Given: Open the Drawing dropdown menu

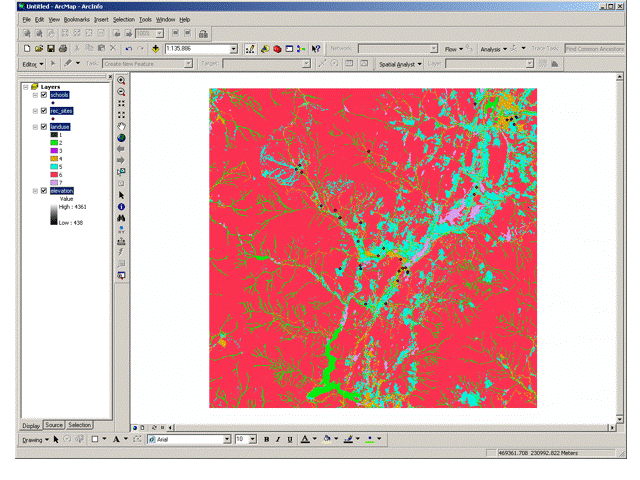Looking at the screenshot, I should coord(36,440).
